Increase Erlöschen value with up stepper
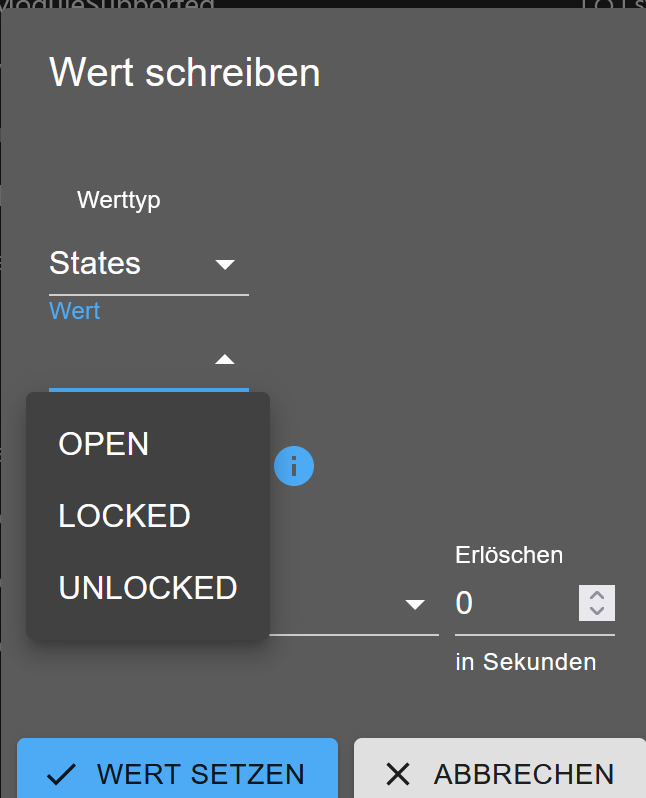 (x=597, y=595)
